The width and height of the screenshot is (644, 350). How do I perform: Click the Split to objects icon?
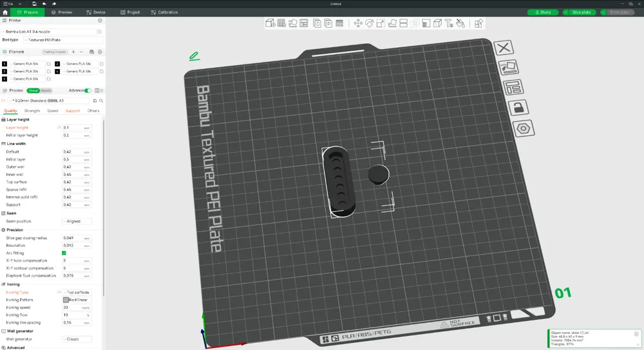(317, 23)
